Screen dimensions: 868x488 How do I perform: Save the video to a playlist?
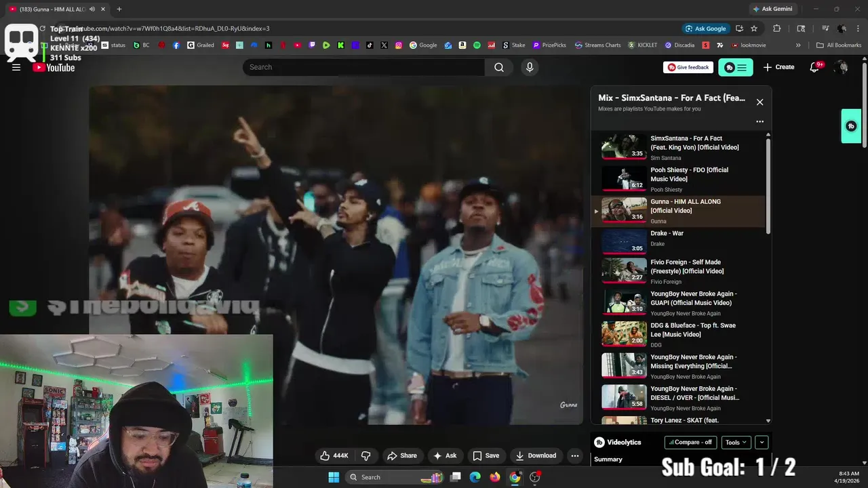pos(486,455)
